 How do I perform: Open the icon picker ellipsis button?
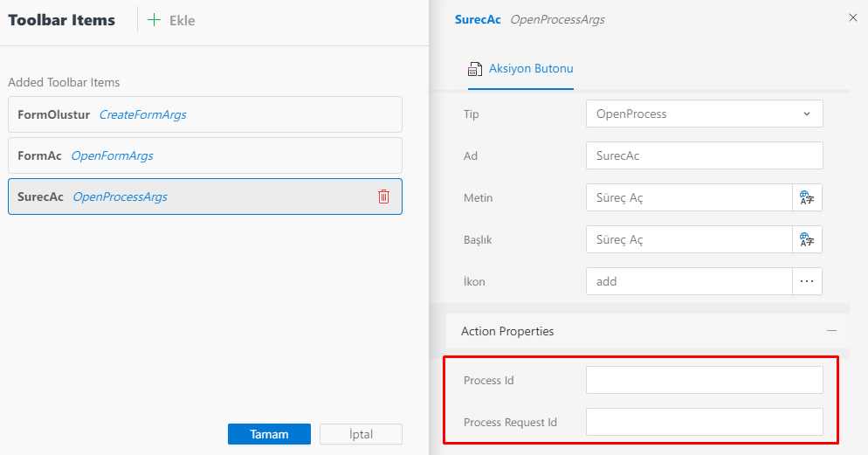click(807, 281)
